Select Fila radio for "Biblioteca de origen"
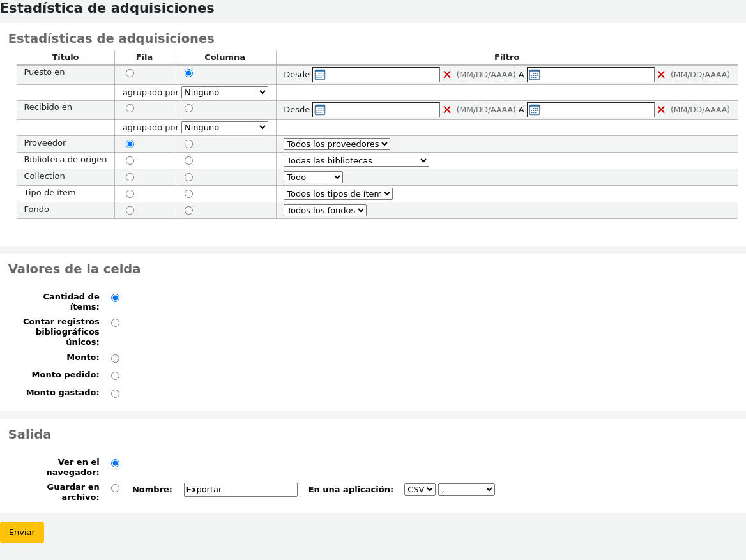This screenshot has width=746, height=560. point(130,160)
